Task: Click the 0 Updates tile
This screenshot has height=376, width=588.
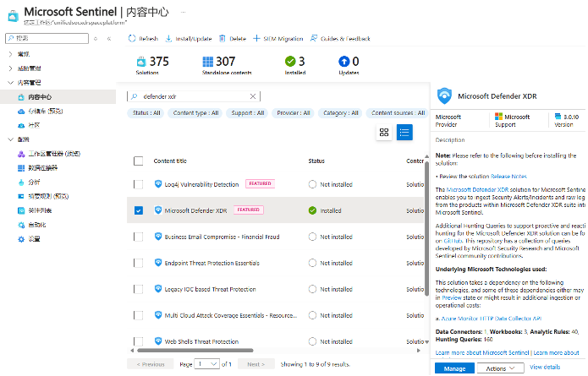Action: tap(349, 65)
